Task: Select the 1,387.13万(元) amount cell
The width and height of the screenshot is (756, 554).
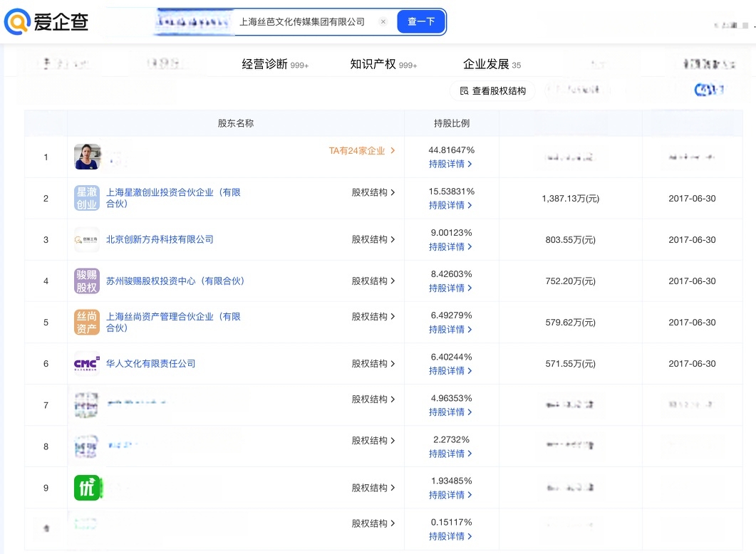Action: [x=570, y=199]
